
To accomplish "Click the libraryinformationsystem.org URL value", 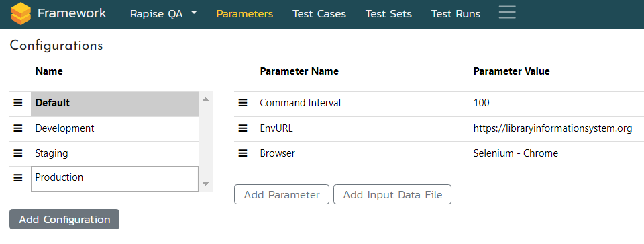I will pyautogui.click(x=553, y=129).
